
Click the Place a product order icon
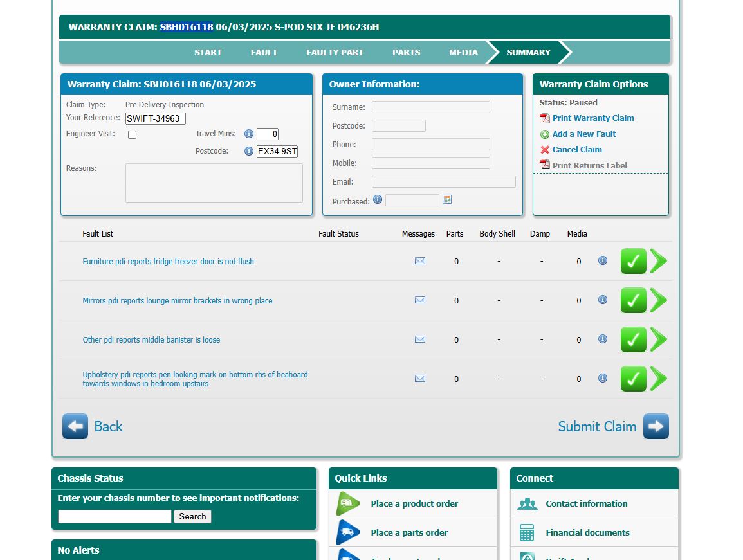point(348,503)
